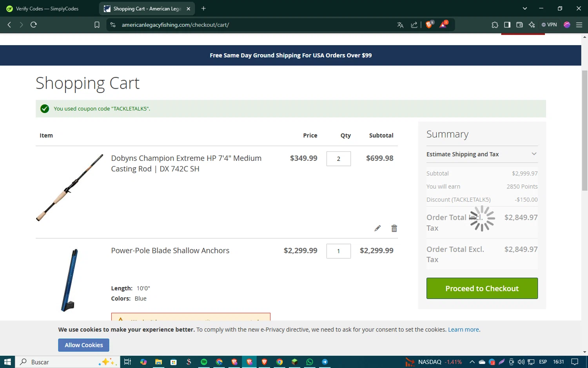This screenshot has height=368, width=588.
Task: Open the volume control in system tray
Action: (x=521, y=362)
